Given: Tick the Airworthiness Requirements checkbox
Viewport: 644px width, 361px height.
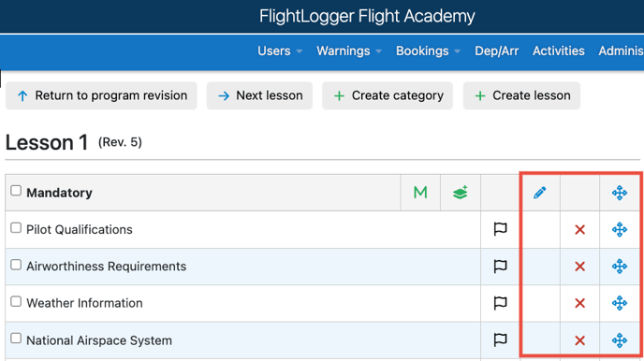Looking at the screenshot, I should [x=16, y=265].
